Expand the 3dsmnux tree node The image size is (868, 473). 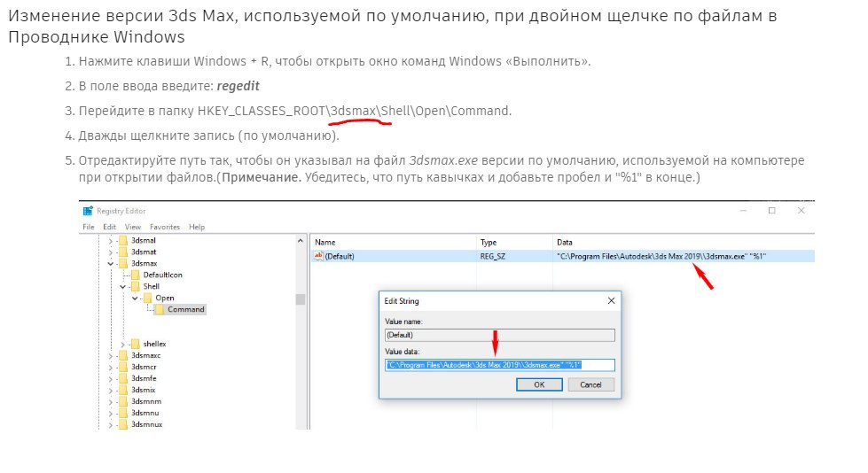point(110,425)
